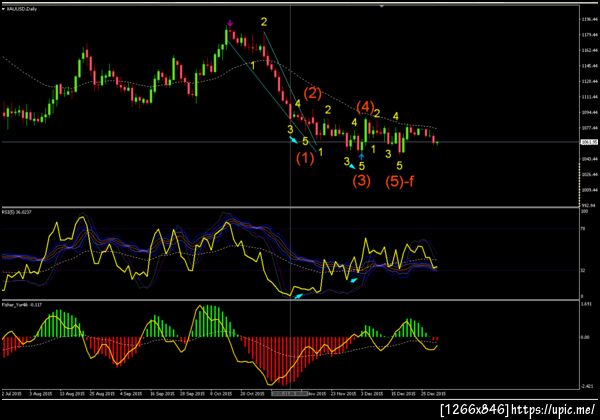This screenshot has width=600, height=420.
Task: Click the 25 Dec 2015 date label
Action: coord(434,394)
